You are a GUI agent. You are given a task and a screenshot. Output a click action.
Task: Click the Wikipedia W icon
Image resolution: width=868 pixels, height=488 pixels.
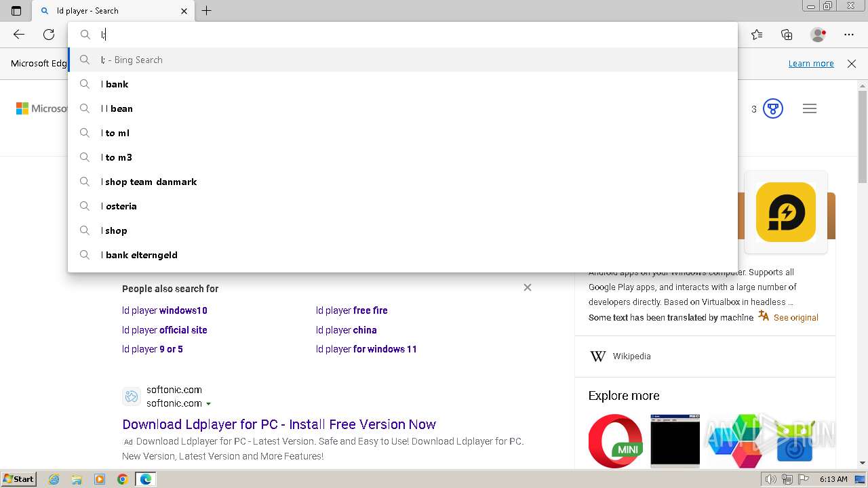tap(597, 356)
